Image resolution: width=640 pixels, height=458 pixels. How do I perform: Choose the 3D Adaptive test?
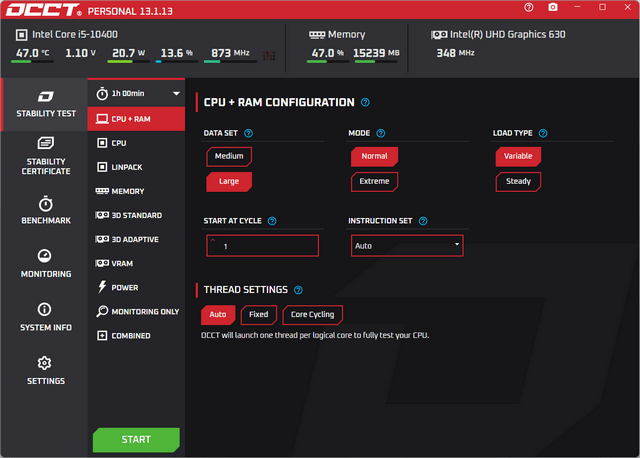click(134, 239)
